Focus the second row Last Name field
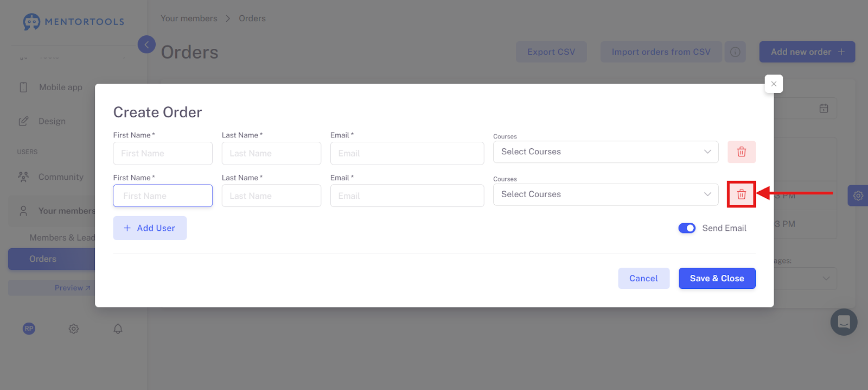Image resolution: width=868 pixels, height=390 pixels. click(271, 196)
